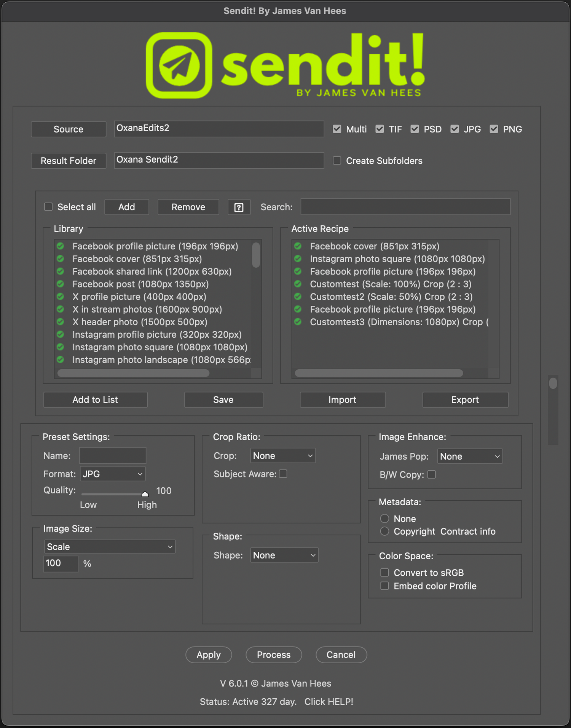
Task: Click check icon beside Facebook post preset
Action: tap(60, 284)
